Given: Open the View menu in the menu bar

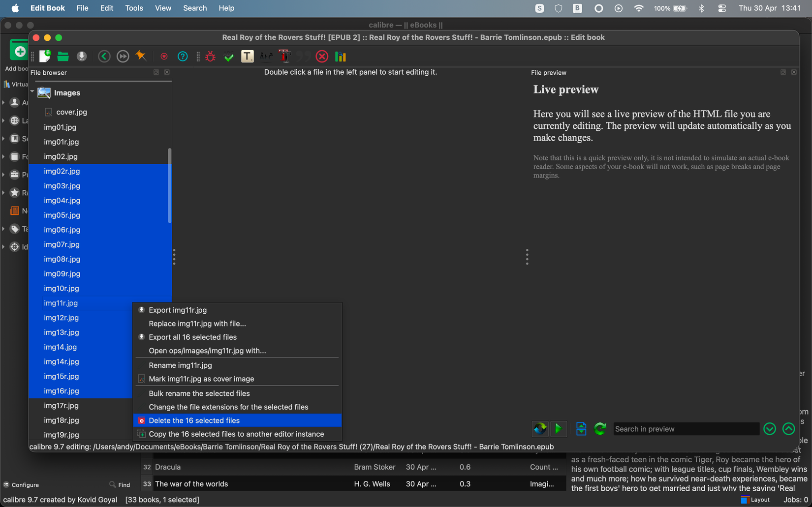Looking at the screenshot, I should 163,8.
